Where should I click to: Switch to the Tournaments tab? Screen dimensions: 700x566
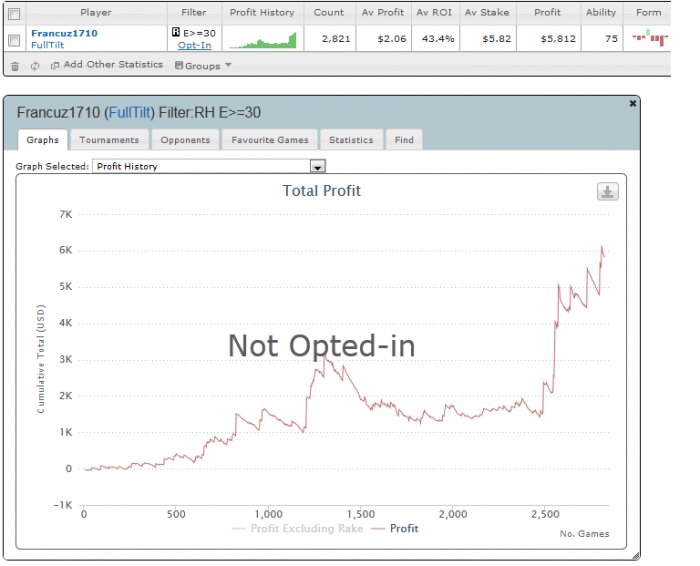tap(109, 140)
